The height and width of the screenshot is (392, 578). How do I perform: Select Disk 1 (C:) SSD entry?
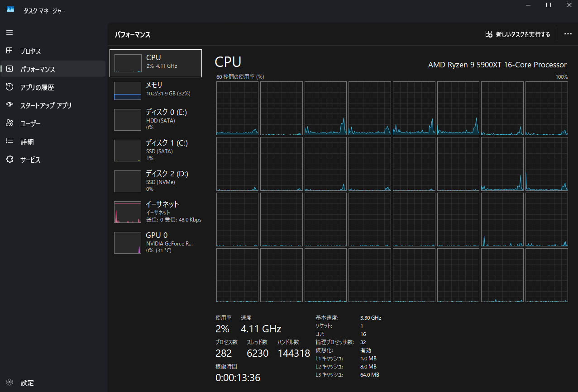click(x=156, y=150)
